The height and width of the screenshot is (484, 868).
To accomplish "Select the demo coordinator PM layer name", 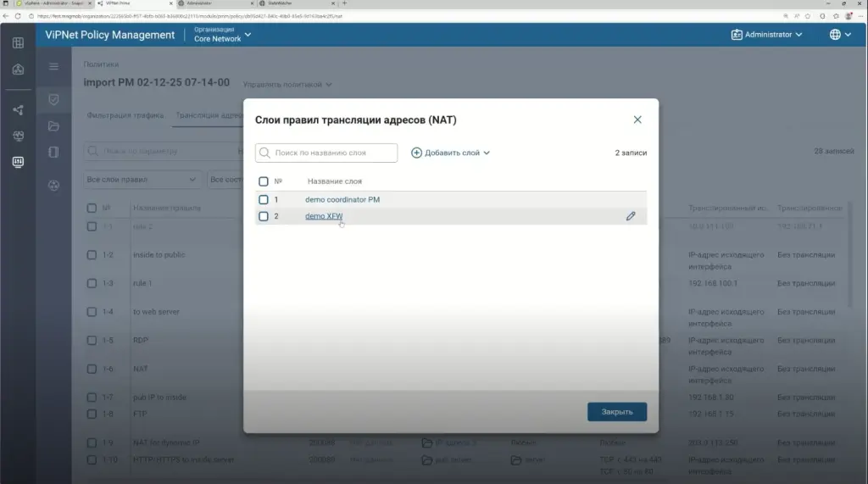I will tap(342, 199).
